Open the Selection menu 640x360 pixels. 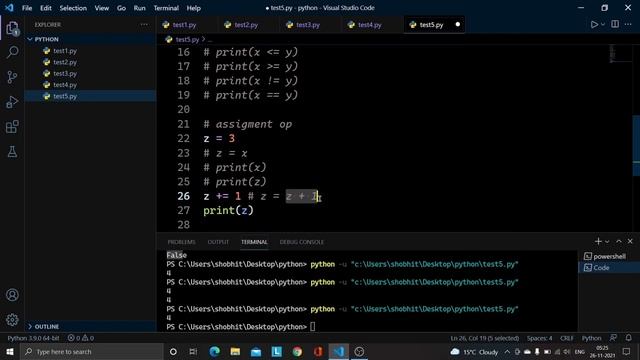click(73, 8)
